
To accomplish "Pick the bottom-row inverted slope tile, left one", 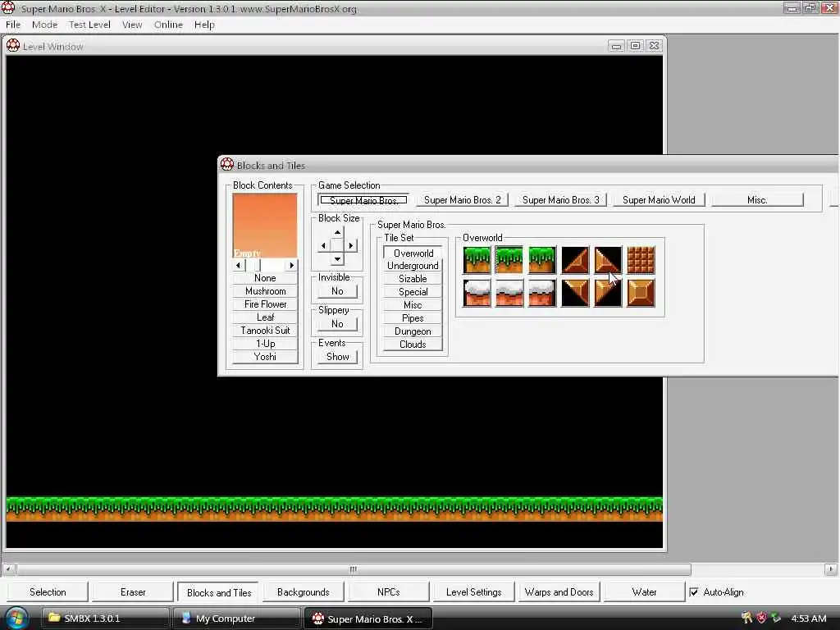I will tap(575, 293).
